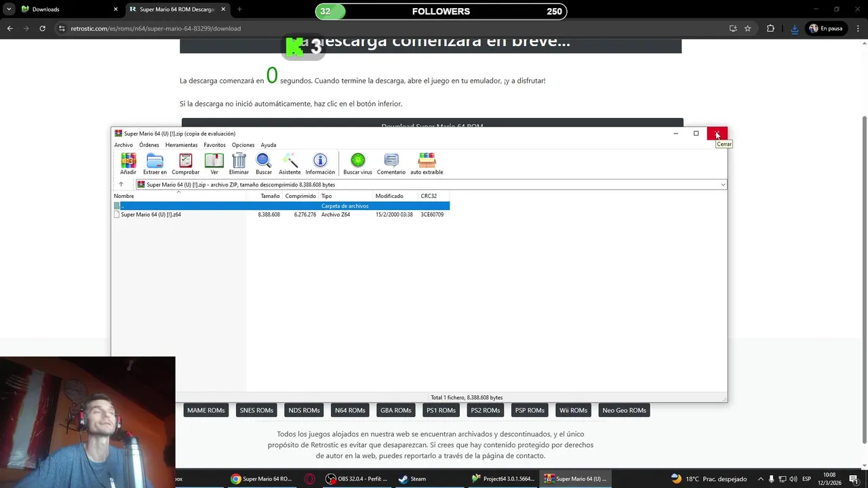This screenshot has height=488, width=868.
Task: Open the Ver viewer icon
Action: coord(214,164)
